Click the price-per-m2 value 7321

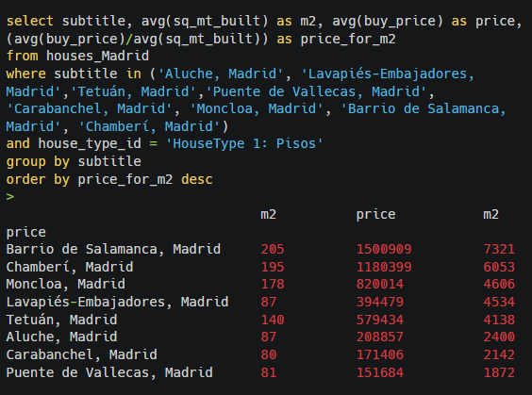tap(499, 250)
